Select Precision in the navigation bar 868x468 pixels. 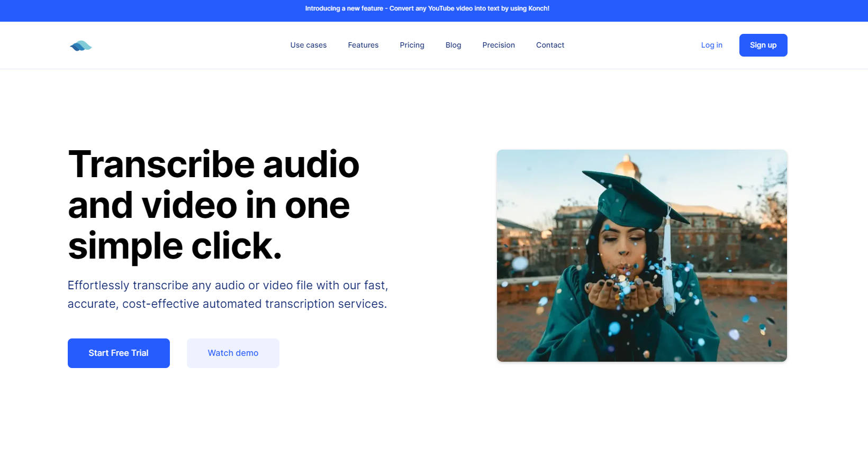pyautogui.click(x=499, y=45)
